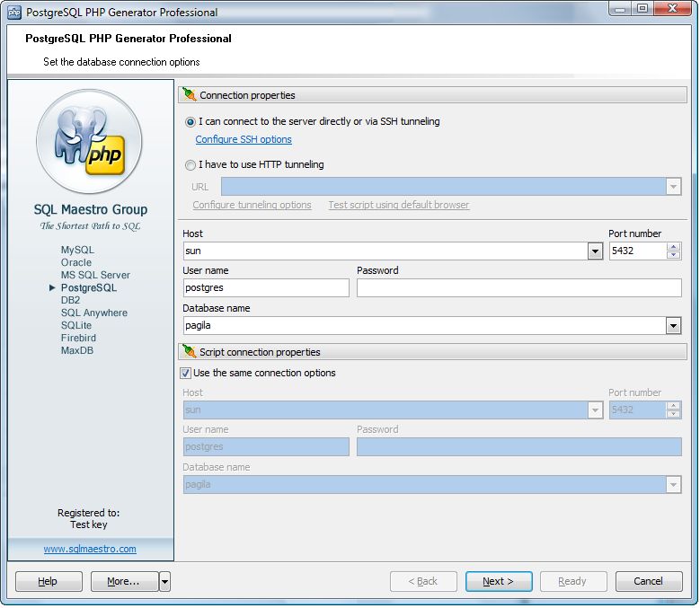Click the Connection properties header bar
The width and height of the screenshot is (700, 608).
[x=432, y=95]
